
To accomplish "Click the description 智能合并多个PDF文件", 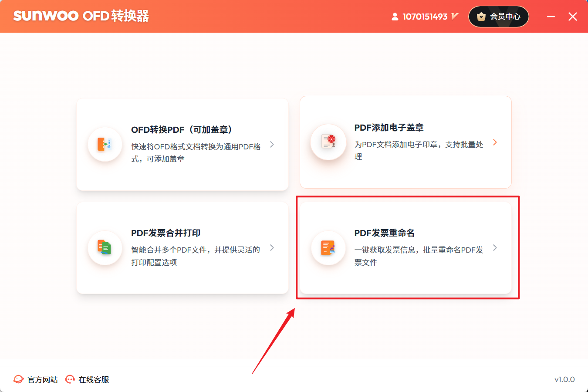I will [196, 256].
